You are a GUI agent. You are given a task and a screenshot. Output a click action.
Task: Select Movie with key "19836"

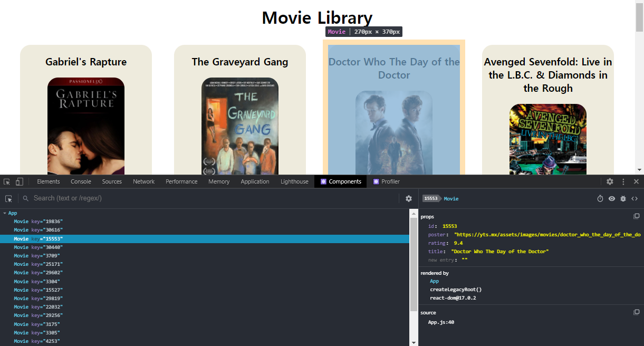point(205,222)
